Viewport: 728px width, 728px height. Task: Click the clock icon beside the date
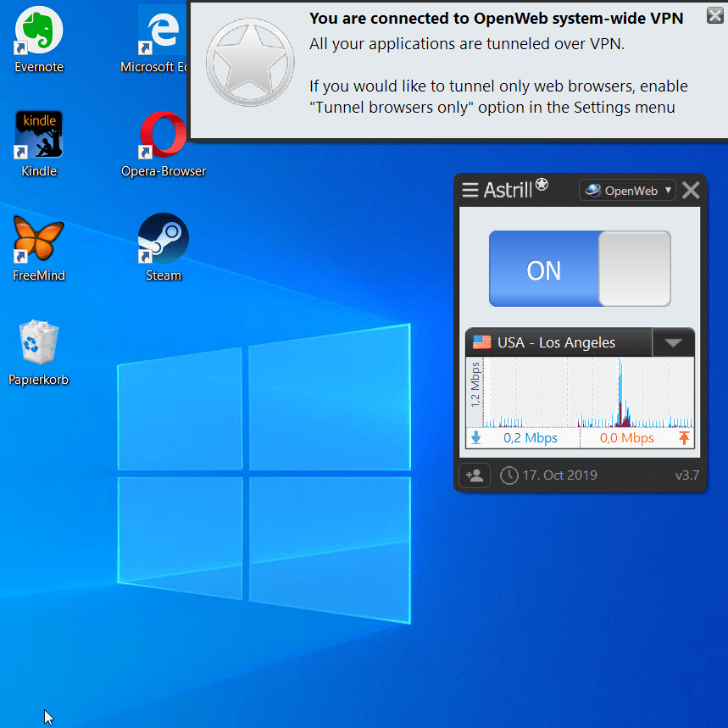click(508, 475)
